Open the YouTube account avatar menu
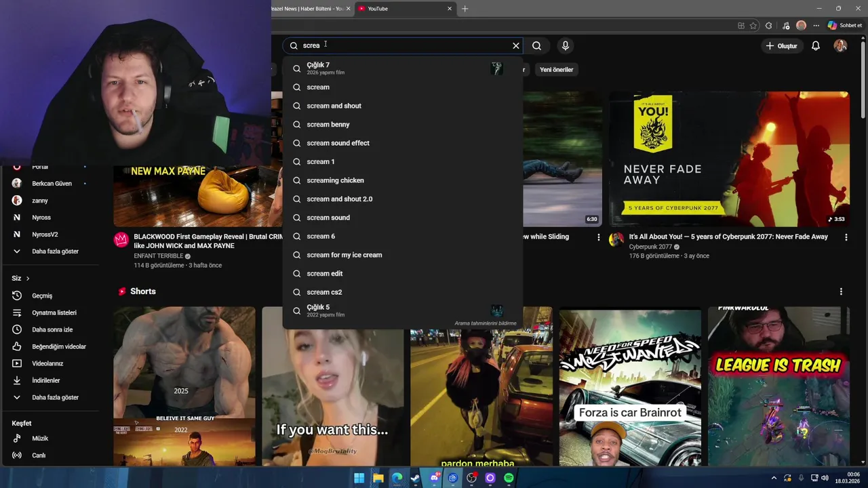Image resolution: width=868 pixels, height=488 pixels. click(840, 45)
